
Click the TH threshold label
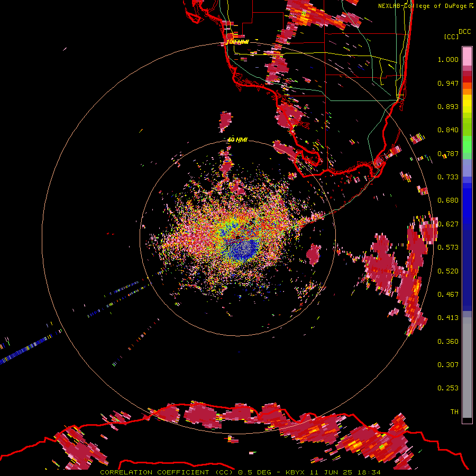(x=454, y=412)
